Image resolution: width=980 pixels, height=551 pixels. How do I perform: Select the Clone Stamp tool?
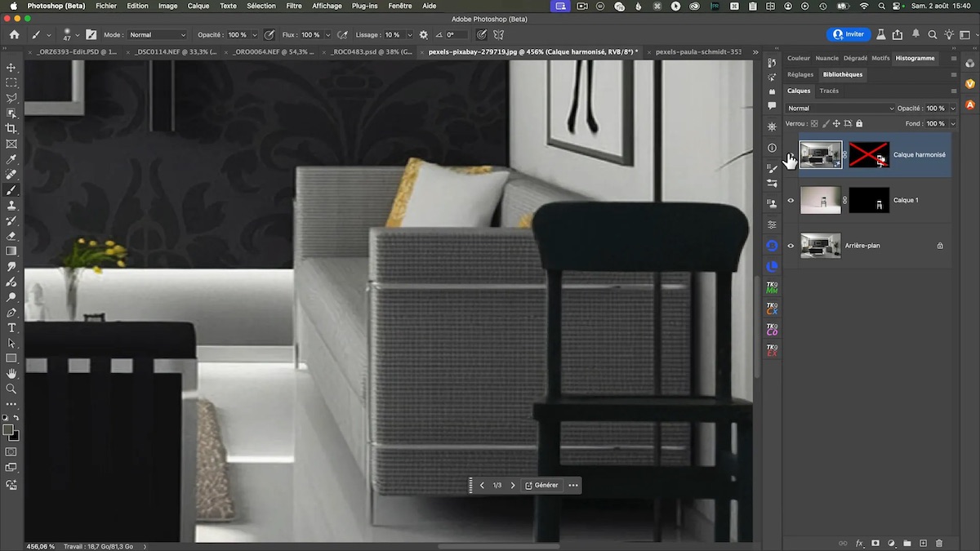pos(11,205)
